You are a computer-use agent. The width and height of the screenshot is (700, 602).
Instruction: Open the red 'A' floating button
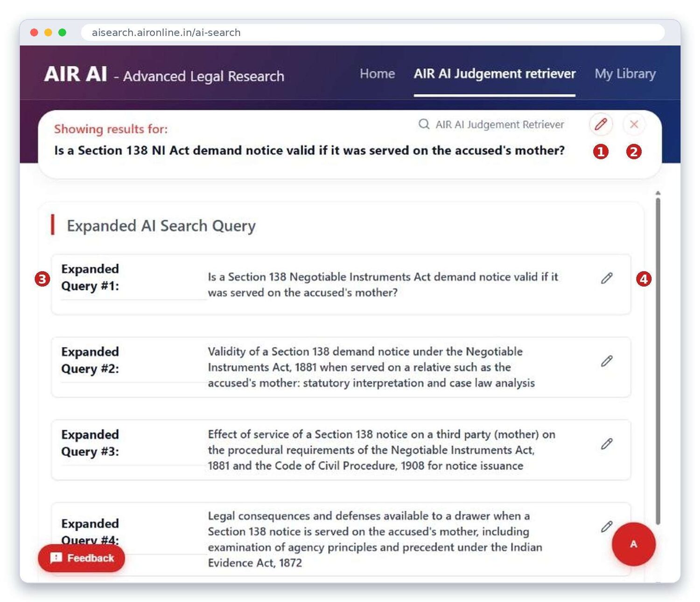point(634,544)
